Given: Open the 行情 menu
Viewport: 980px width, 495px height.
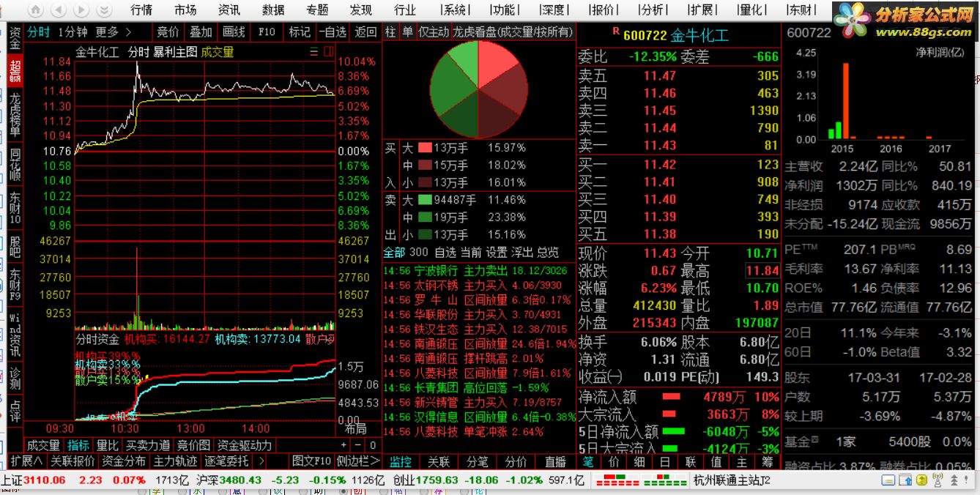Looking at the screenshot, I should click(x=141, y=10).
